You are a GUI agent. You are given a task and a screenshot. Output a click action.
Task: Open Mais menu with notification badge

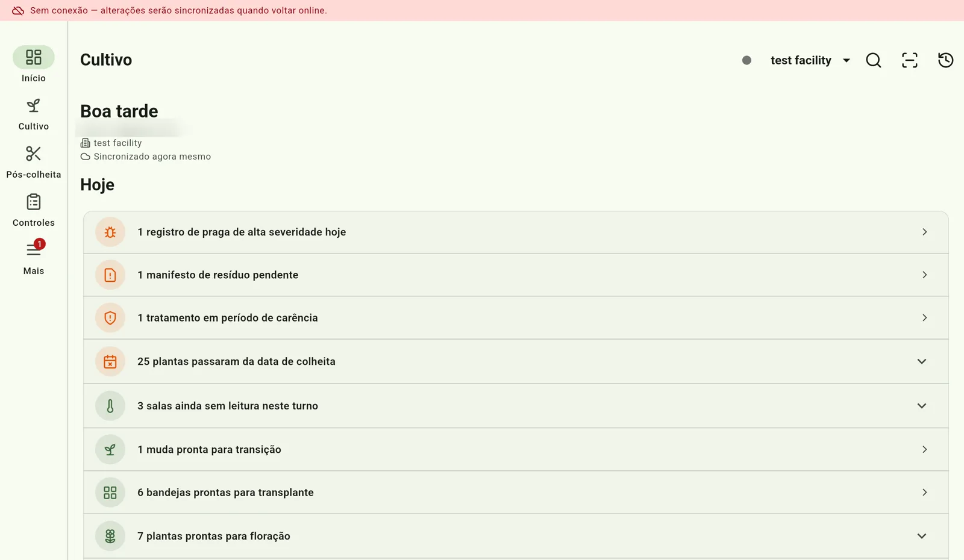pos(34,258)
